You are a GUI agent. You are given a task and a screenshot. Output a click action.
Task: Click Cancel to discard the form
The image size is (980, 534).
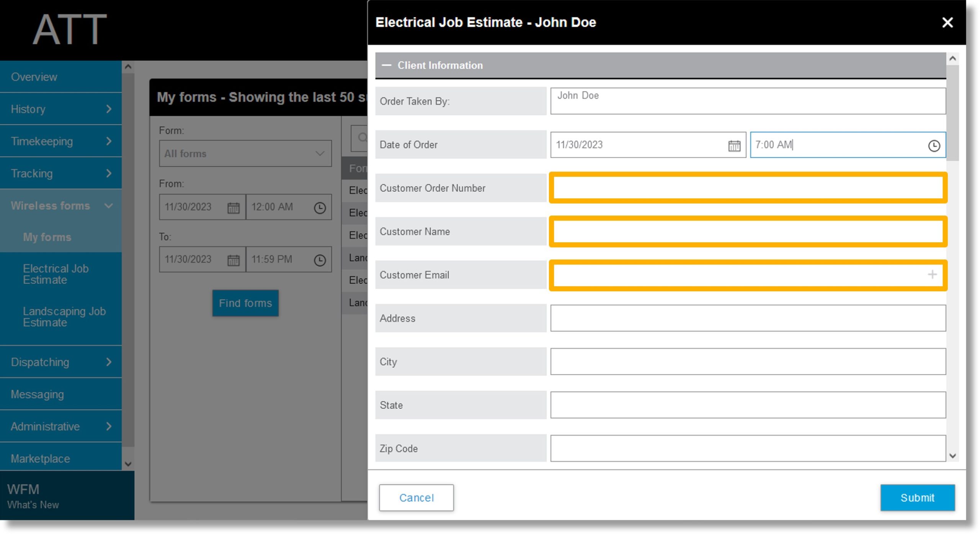point(416,497)
